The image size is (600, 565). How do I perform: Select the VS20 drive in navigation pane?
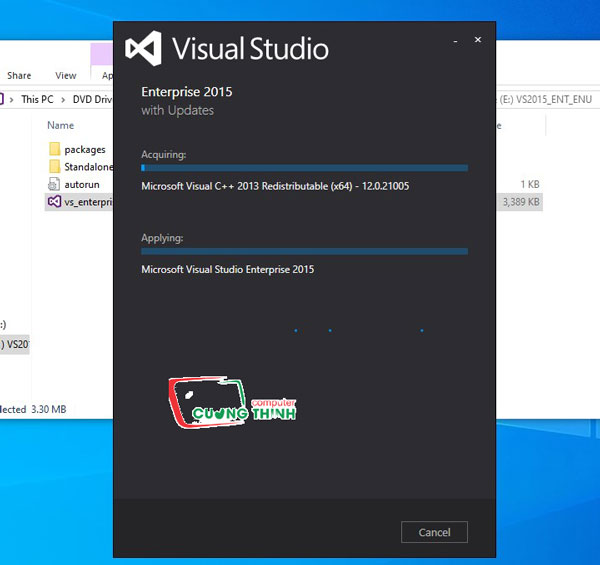(x=15, y=344)
